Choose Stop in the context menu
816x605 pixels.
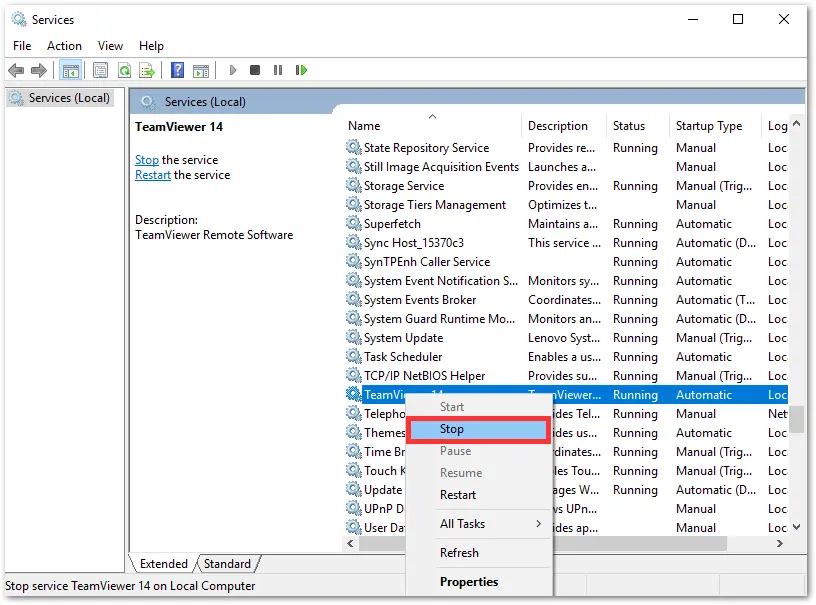[478, 429]
